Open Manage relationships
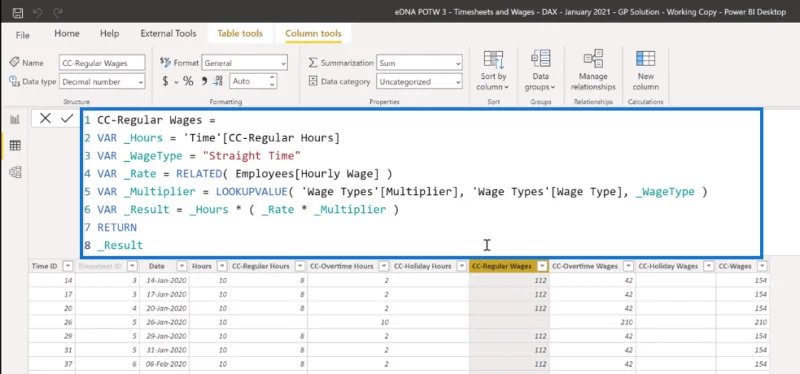 pos(593,70)
